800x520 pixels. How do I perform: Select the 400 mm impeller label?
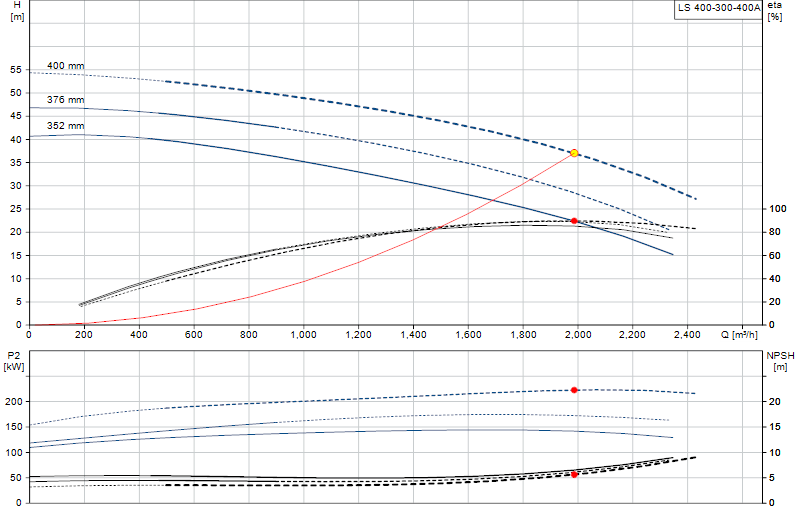pyautogui.click(x=65, y=66)
